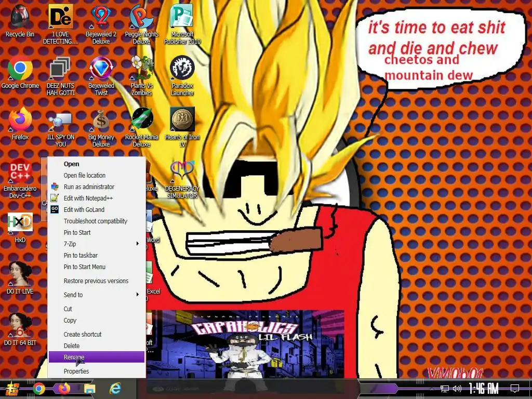Viewport: 532px width, 399px height.
Task: Open Internet Explorer from the taskbar
Action: coord(115,389)
